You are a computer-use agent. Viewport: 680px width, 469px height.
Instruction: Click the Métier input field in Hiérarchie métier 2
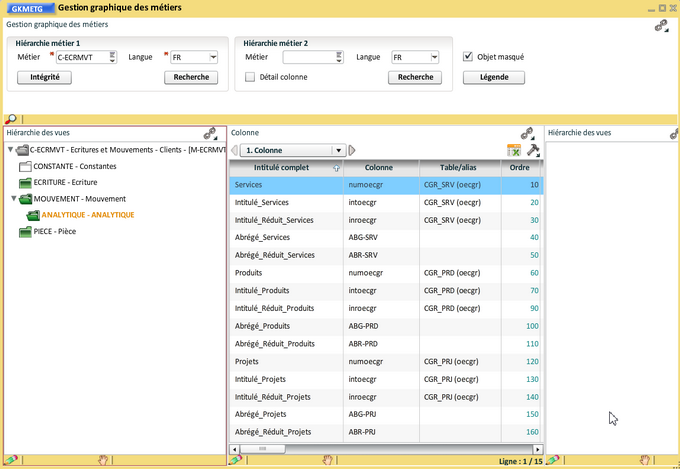307,58
